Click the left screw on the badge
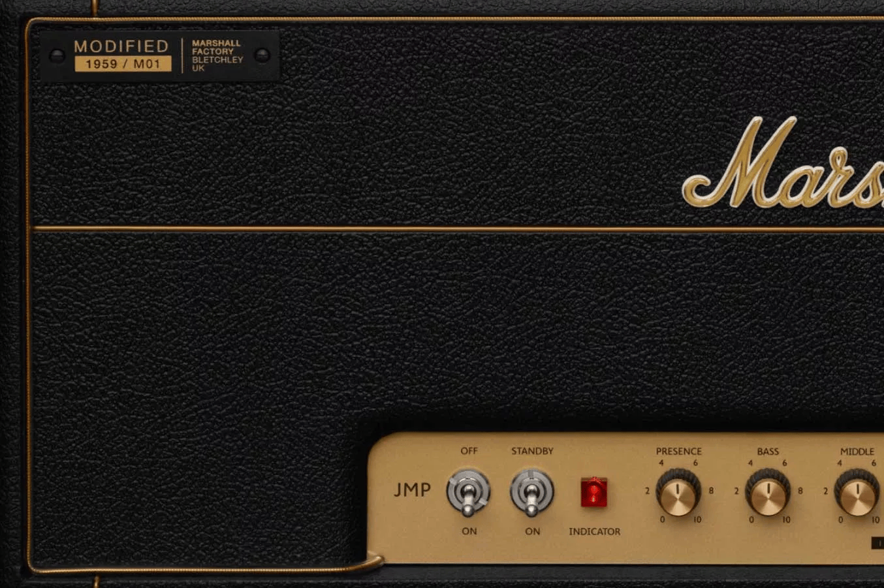The width and height of the screenshot is (884, 588). click(x=57, y=55)
